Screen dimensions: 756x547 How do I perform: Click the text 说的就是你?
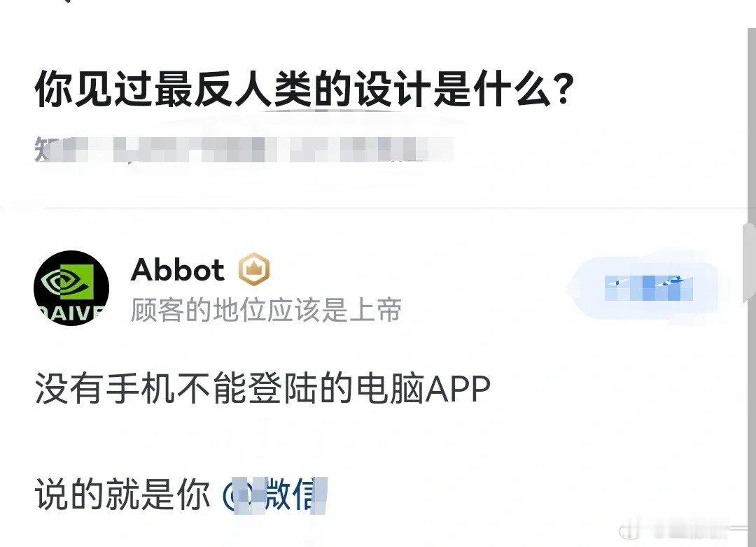[x=122, y=494]
